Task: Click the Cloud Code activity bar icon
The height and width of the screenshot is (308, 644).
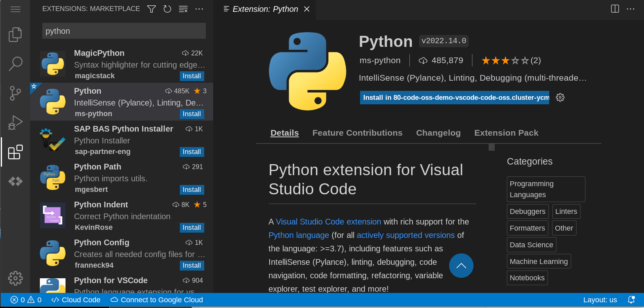Action: [x=15, y=181]
